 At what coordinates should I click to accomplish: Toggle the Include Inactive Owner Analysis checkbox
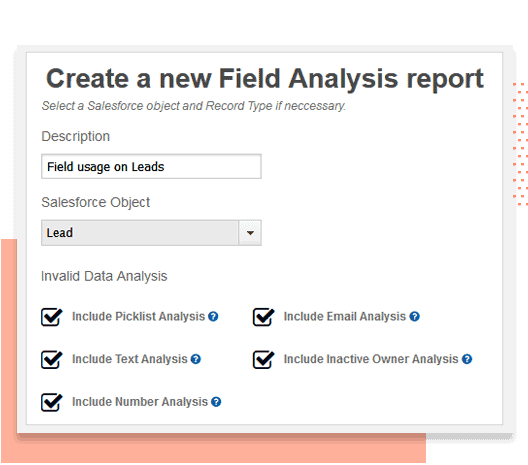[263, 360]
